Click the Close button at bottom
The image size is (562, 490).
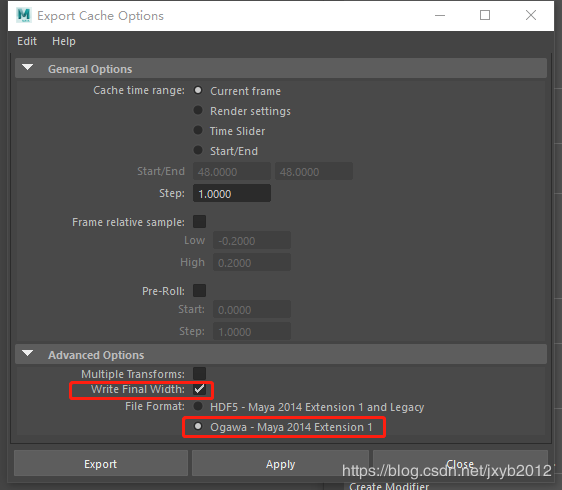point(460,463)
